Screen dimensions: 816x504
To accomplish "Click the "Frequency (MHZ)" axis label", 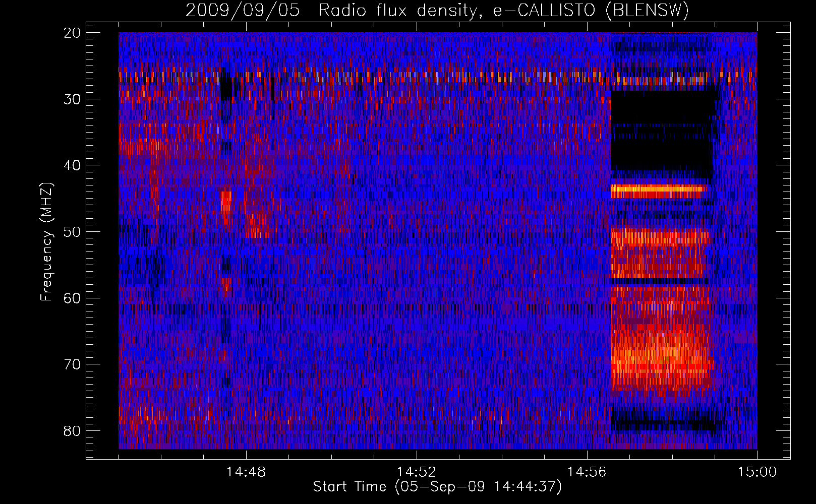I will pos(46,242).
